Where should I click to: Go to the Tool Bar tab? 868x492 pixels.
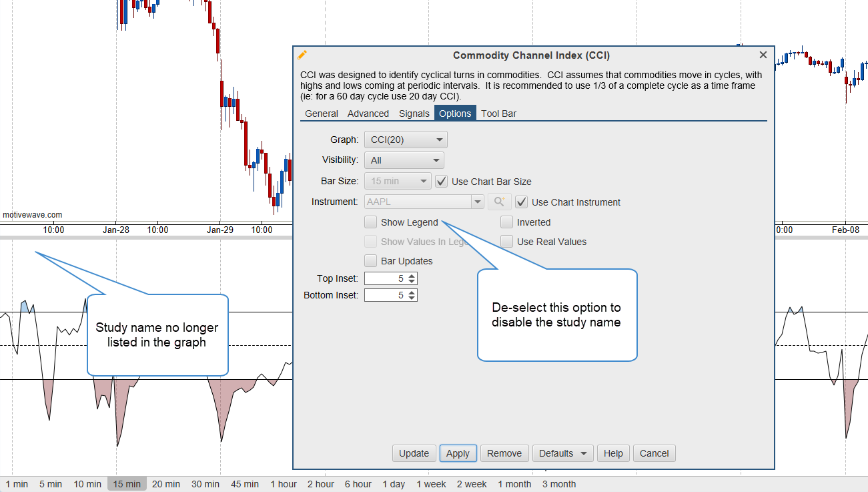498,113
